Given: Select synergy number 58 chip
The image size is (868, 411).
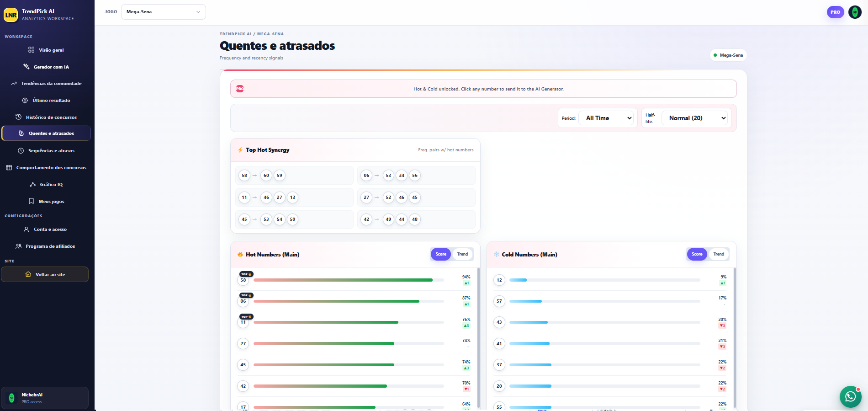Looking at the screenshot, I should click(x=244, y=176).
